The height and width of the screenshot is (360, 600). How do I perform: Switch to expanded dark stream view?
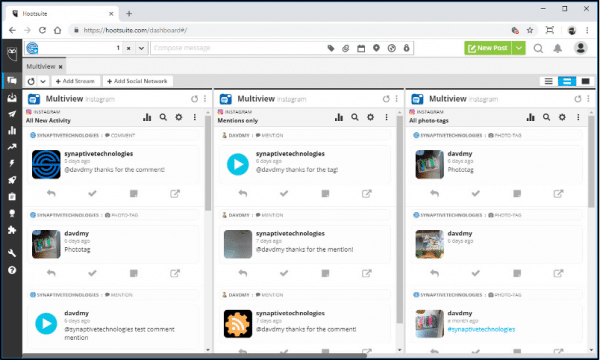tap(585, 81)
